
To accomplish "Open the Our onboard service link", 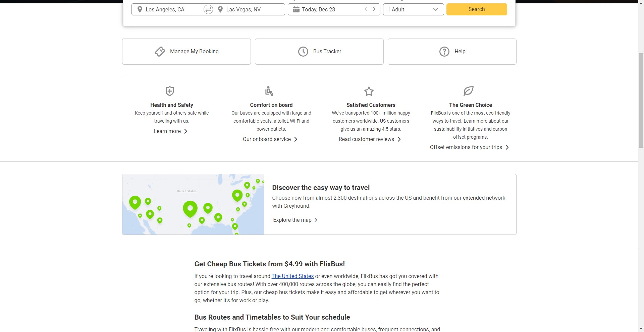I will click(x=270, y=139).
